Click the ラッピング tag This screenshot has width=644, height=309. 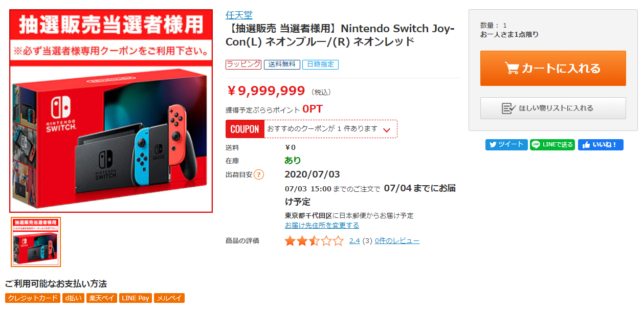coord(243,64)
